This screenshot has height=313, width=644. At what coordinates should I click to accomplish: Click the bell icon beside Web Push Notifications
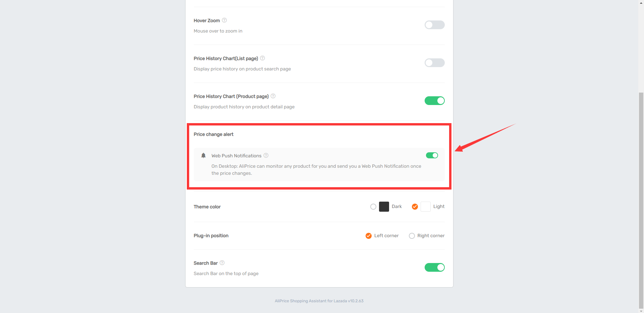click(x=203, y=155)
